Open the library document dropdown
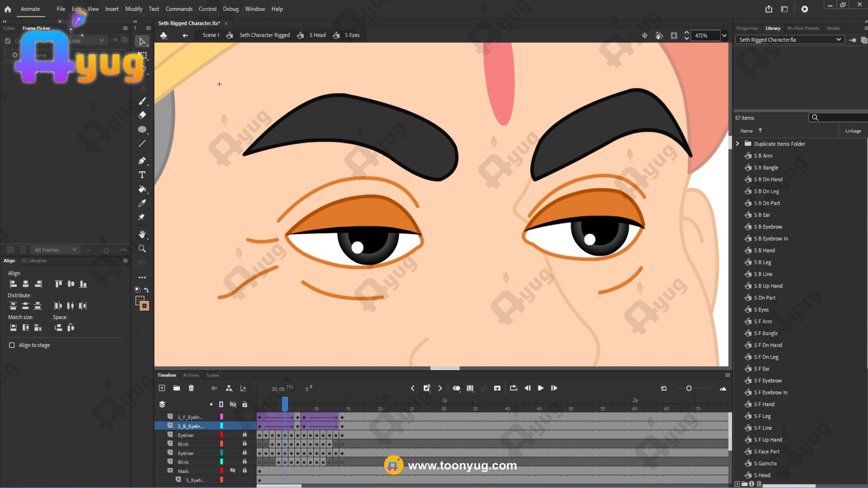This screenshot has height=488, width=868. coord(790,40)
